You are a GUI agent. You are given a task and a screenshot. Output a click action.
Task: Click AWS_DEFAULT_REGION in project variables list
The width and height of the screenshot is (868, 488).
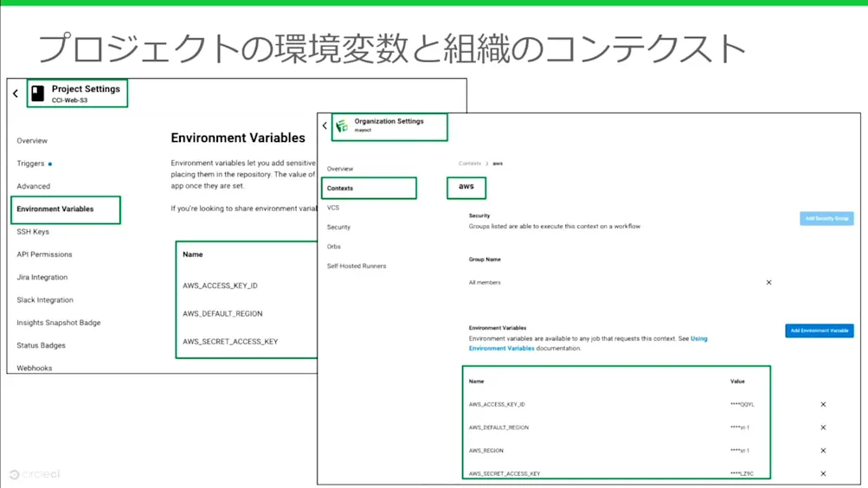click(222, 314)
